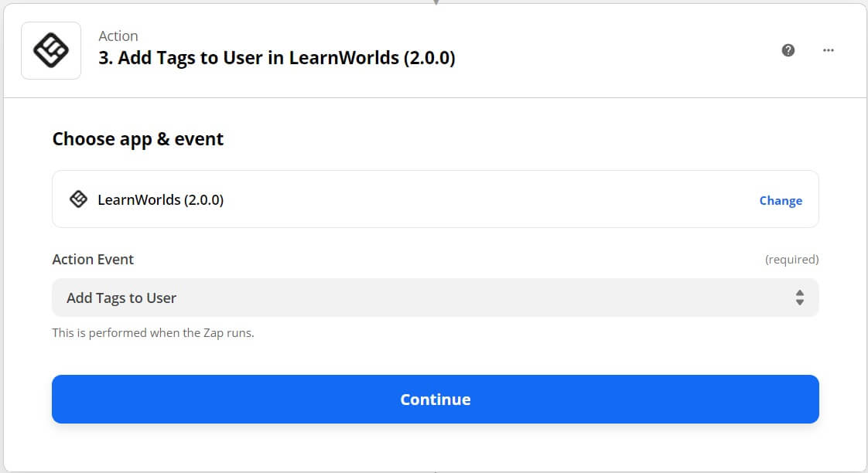
Task: Click the 'Action' label above the step title
Action: pyautogui.click(x=118, y=36)
